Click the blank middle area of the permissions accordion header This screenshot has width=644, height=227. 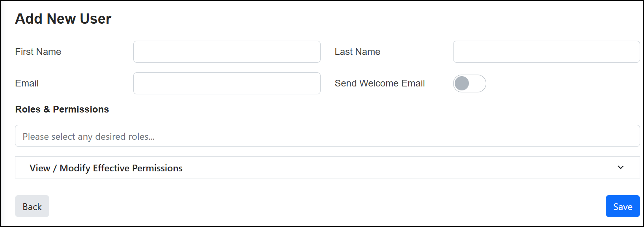[394, 167]
